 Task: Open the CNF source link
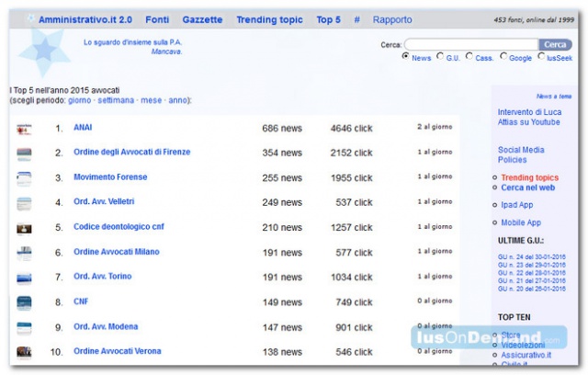click(81, 301)
